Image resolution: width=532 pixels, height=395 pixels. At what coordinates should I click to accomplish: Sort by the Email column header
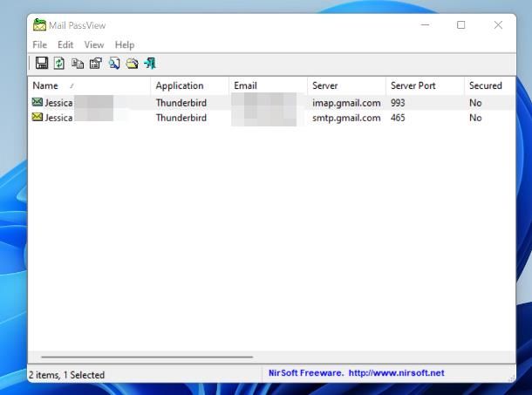[268, 85]
